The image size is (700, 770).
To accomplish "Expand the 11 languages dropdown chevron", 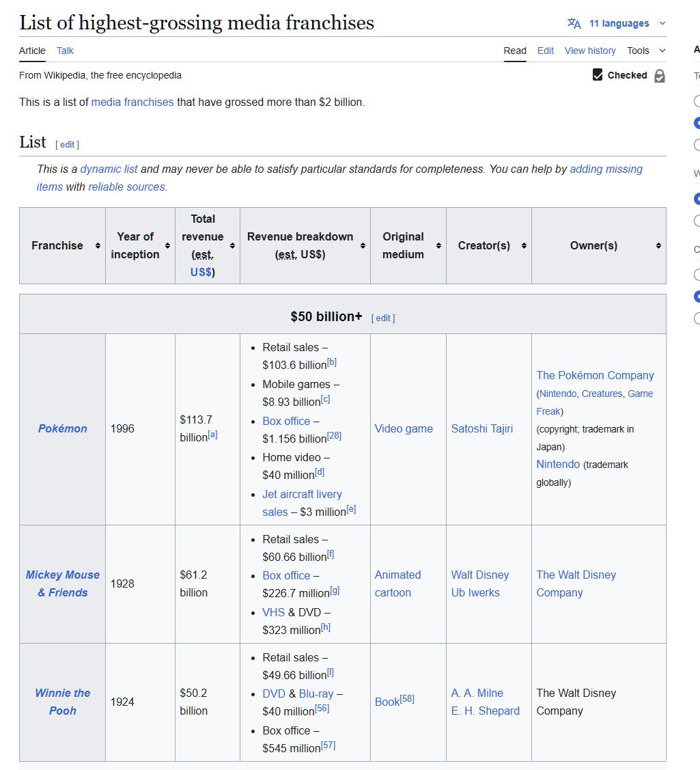I will click(662, 23).
